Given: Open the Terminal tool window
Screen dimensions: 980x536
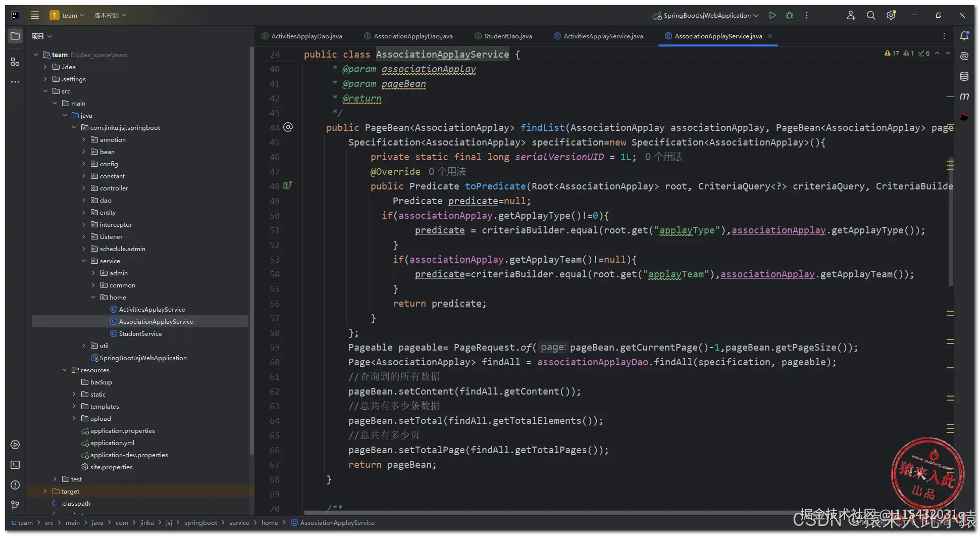Looking at the screenshot, I should [x=15, y=465].
